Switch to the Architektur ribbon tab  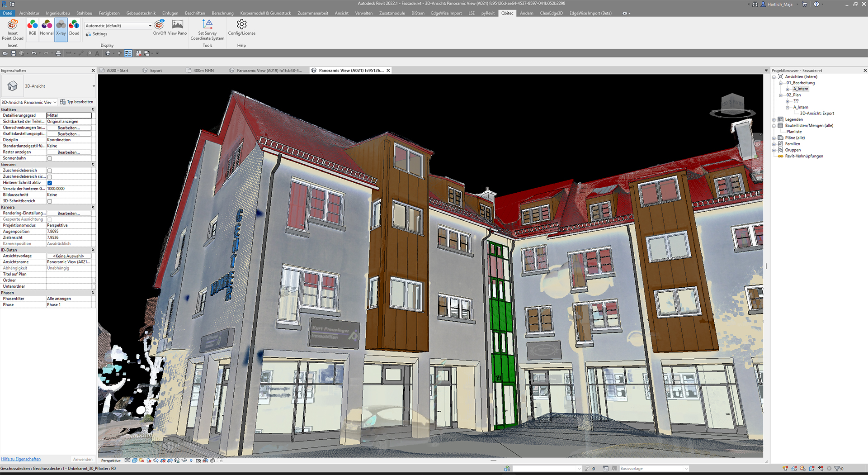(x=29, y=13)
